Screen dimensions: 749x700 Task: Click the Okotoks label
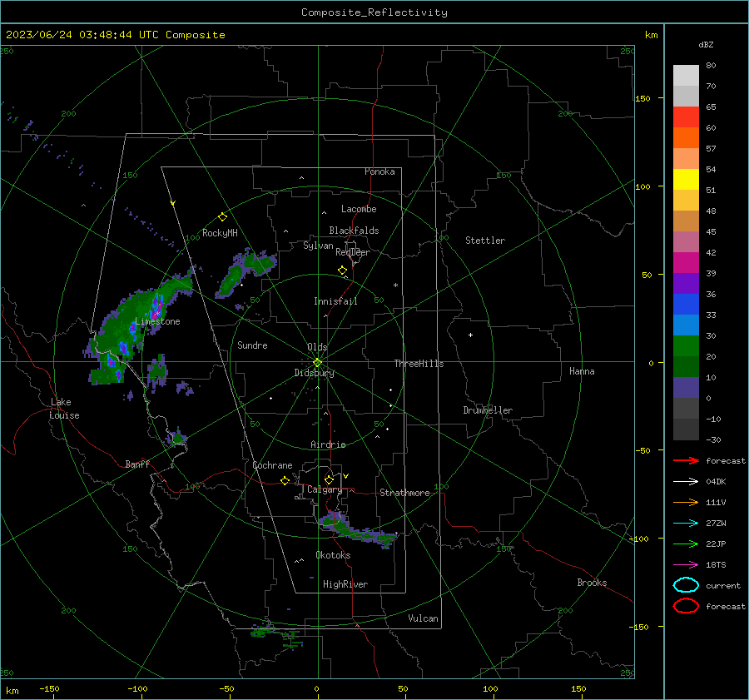point(333,555)
